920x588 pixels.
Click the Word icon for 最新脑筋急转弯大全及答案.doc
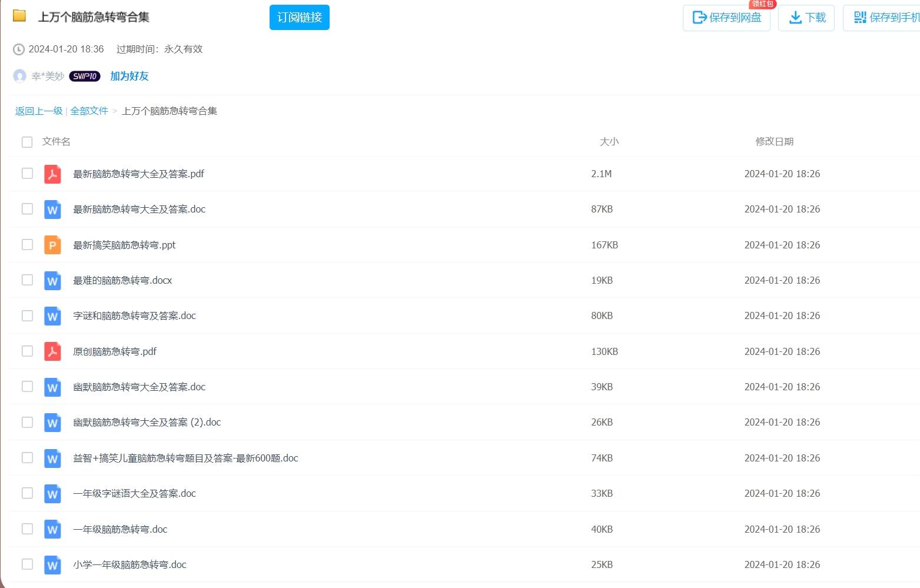coord(52,210)
